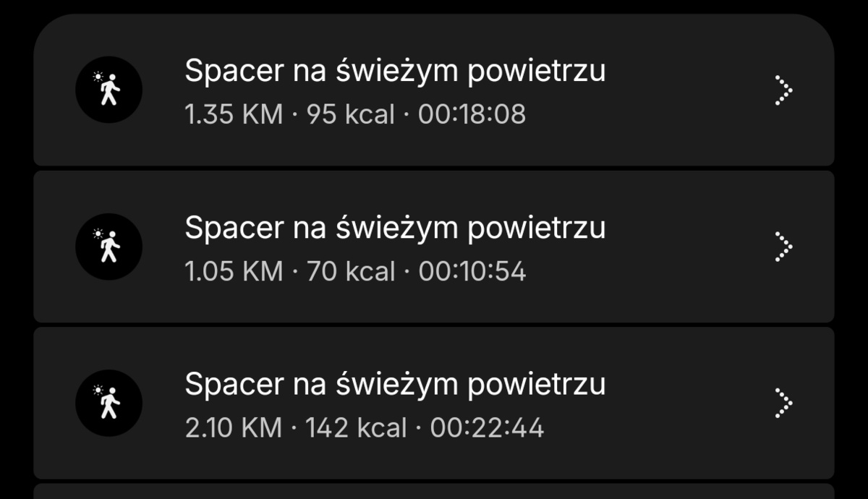
Task: Tap the walking icon of the 2.10 KM walk
Action: coord(109,403)
